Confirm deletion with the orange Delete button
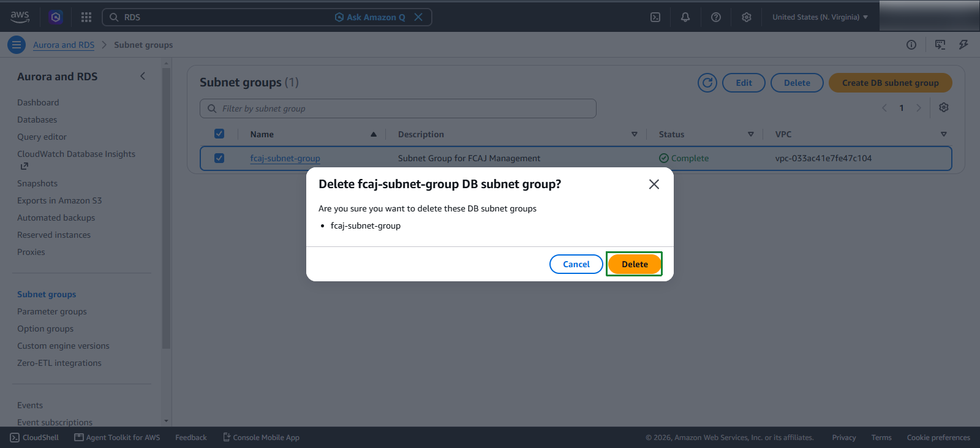This screenshot has width=980, height=448. click(x=635, y=264)
